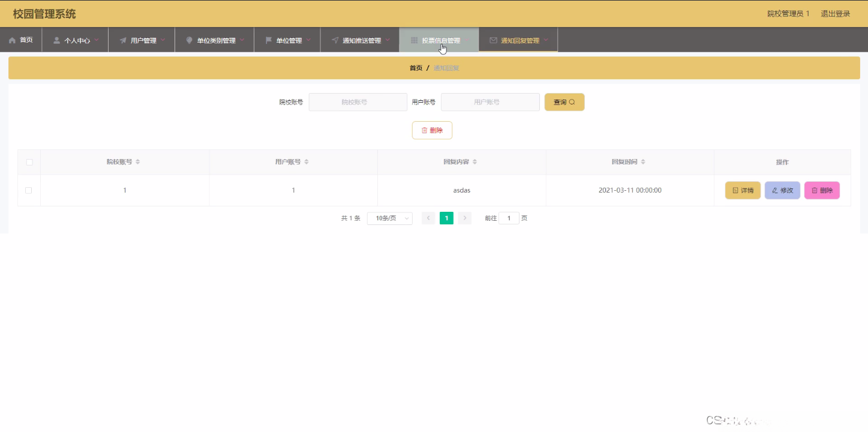Image resolution: width=868 pixels, height=432 pixels.
Task: Click the 退出登录 logout link
Action: pos(836,14)
